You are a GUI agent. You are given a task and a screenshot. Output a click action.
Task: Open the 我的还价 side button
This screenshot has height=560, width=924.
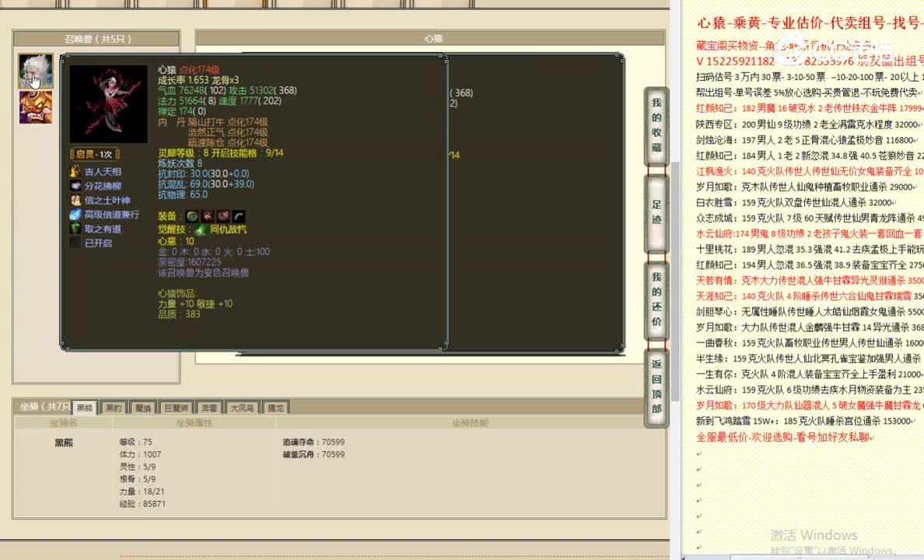click(x=656, y=299)
